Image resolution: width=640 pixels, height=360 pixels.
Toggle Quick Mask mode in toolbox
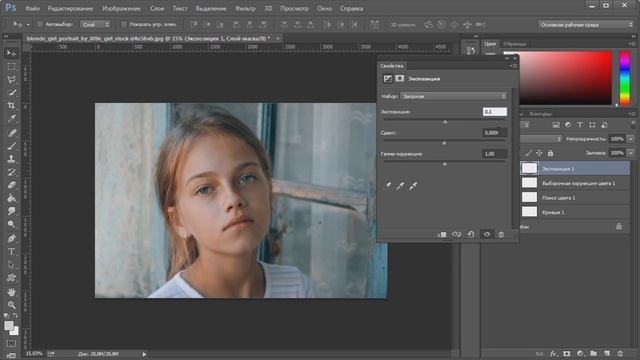tap(11, 344)
